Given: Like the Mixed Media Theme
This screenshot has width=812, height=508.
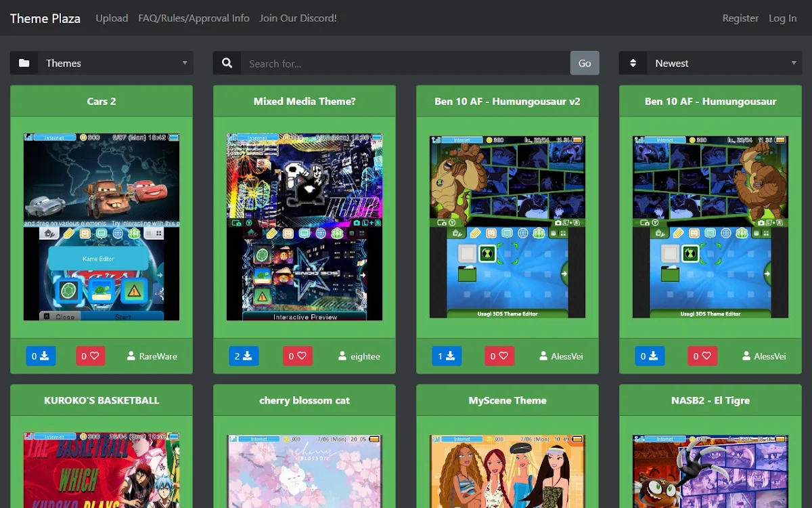Looking at the screenshot, I should click(298, 356).
